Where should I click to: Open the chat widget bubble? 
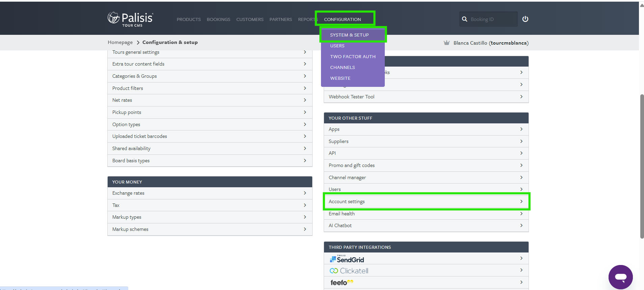[x=620, y=277]
